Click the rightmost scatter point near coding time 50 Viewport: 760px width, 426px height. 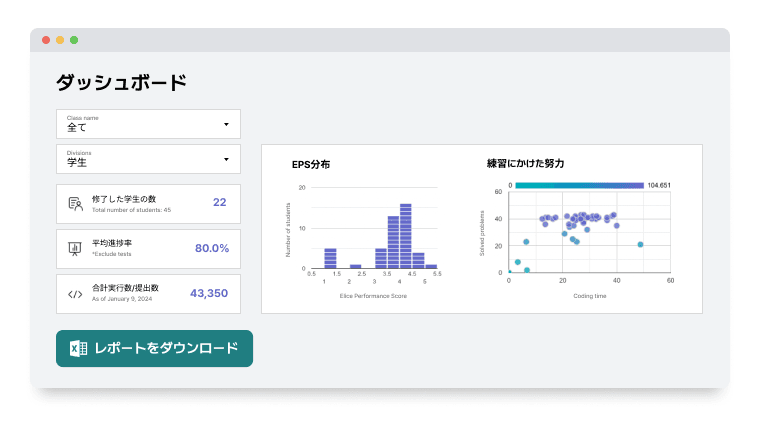tap(640, 244)
